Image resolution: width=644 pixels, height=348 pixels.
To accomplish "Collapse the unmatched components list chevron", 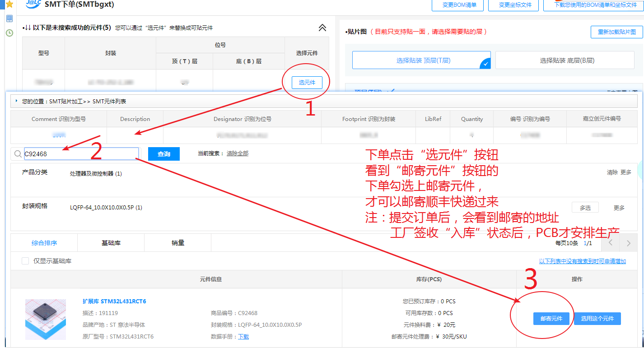I will (322, 28).
